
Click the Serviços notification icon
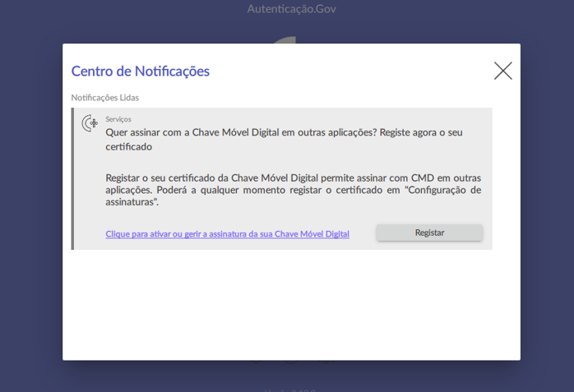pos(90,123)
